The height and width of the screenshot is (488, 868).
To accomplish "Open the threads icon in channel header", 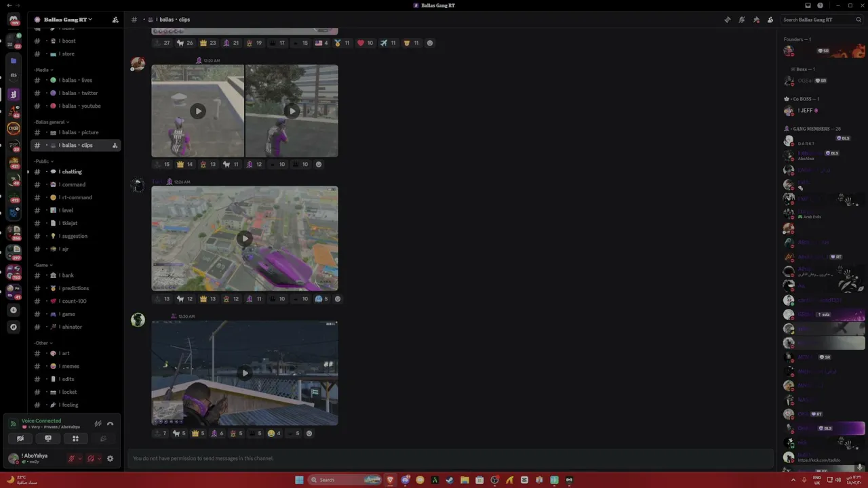I will (728, 20).
